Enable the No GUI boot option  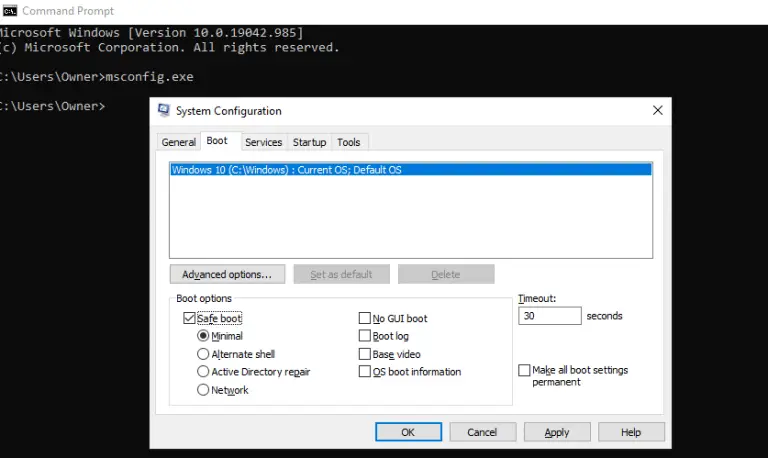point(365,319)
